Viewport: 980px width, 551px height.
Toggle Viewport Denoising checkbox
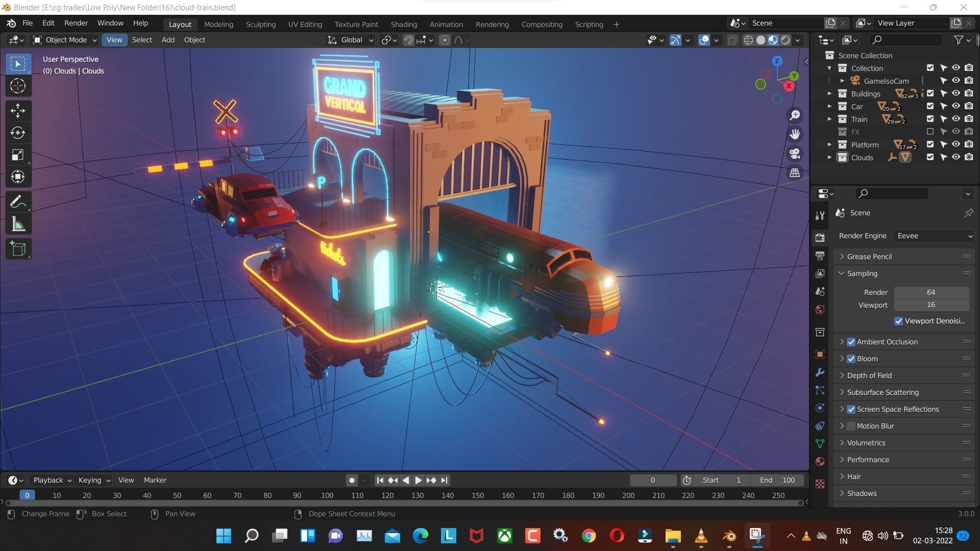click(898, 321)
